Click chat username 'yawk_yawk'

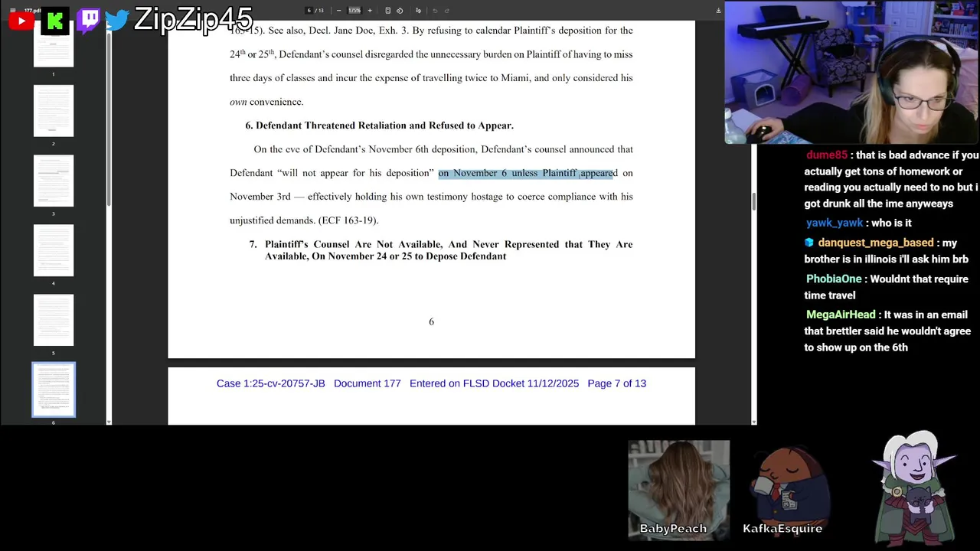point(835,223)
